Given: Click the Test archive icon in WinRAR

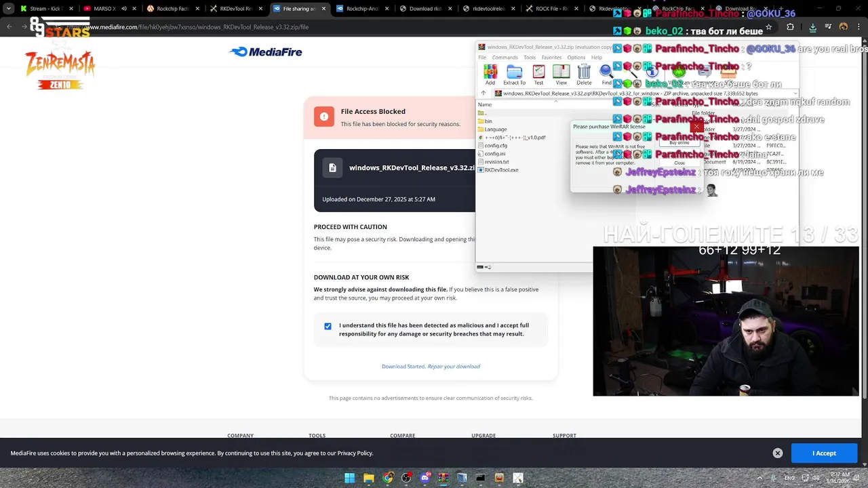Looking at the screenshot, I should (538, 72).
